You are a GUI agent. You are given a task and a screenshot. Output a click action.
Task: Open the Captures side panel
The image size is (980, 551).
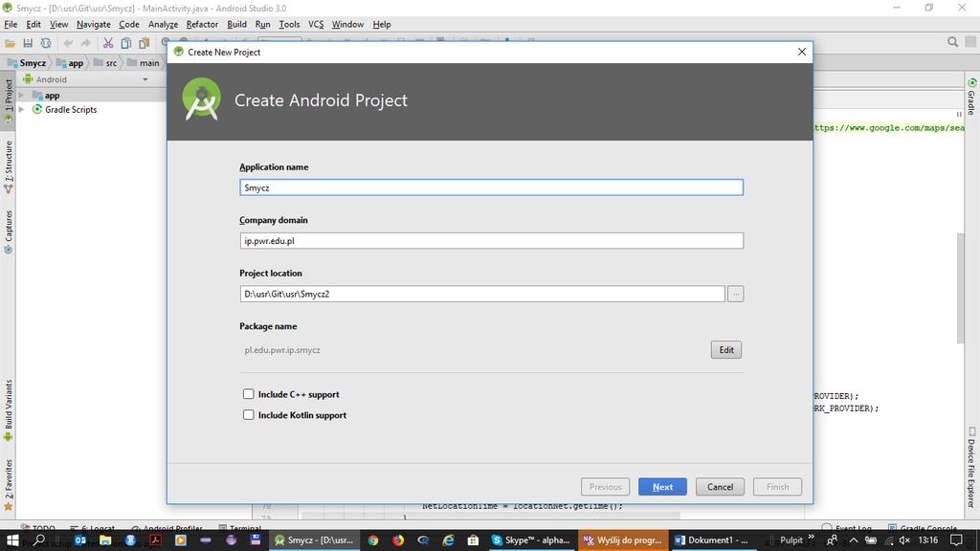point(8,231)
